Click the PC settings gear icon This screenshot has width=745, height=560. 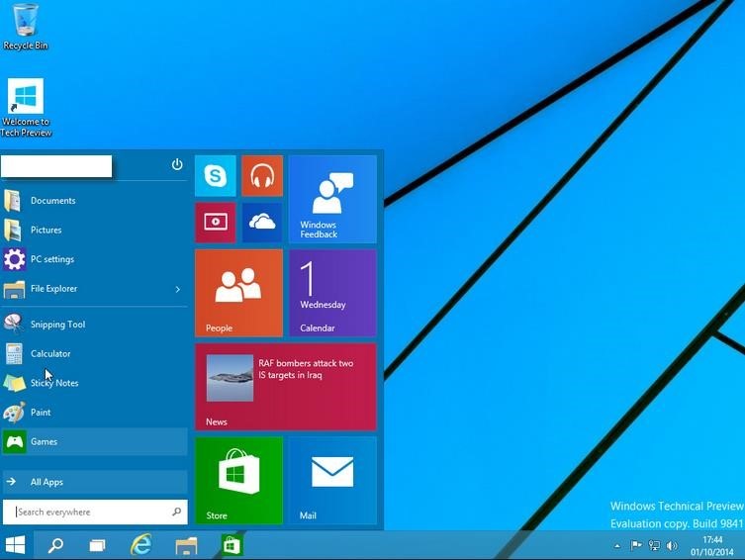click(14, 259)
